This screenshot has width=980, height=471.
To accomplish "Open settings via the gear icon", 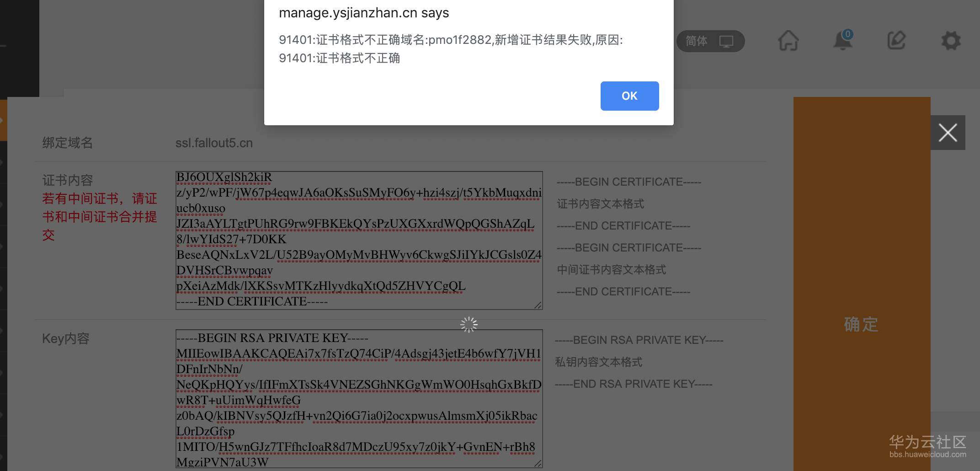I will click(x=951, y=41).
